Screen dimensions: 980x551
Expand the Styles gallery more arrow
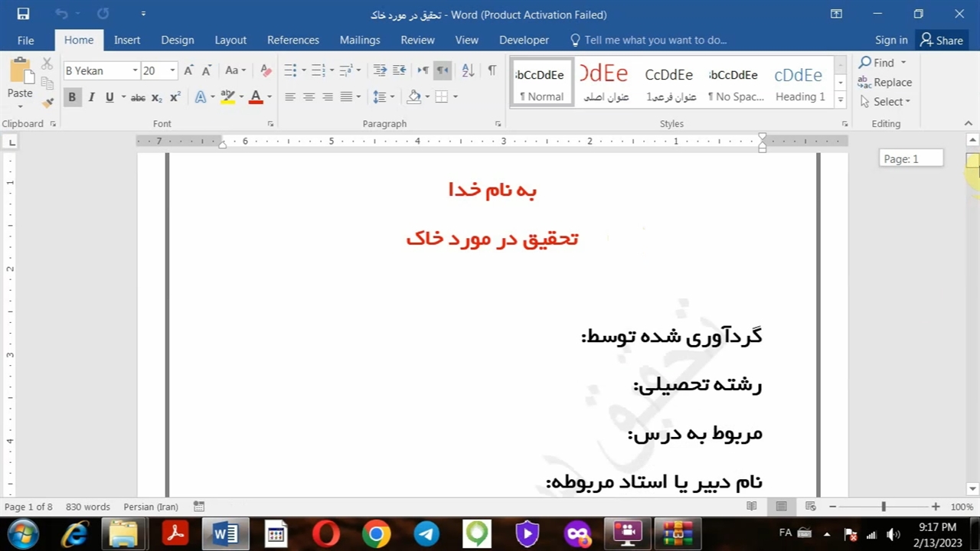841,99
